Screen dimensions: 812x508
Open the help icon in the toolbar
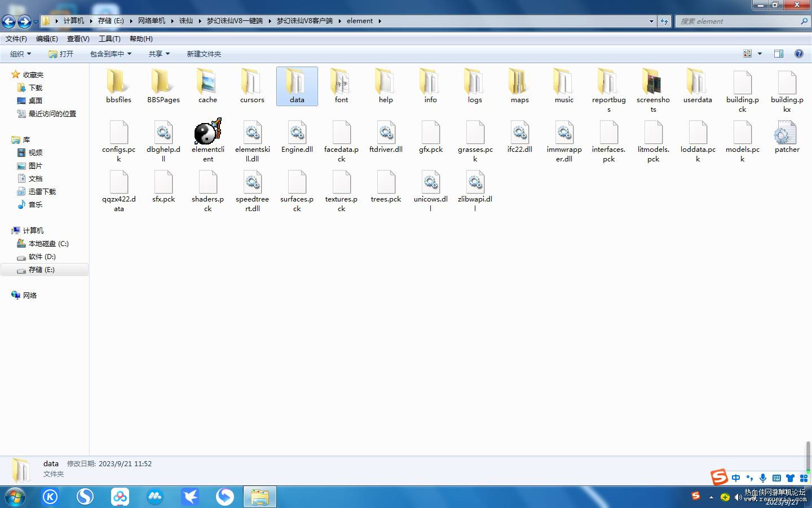click(798, 54)
